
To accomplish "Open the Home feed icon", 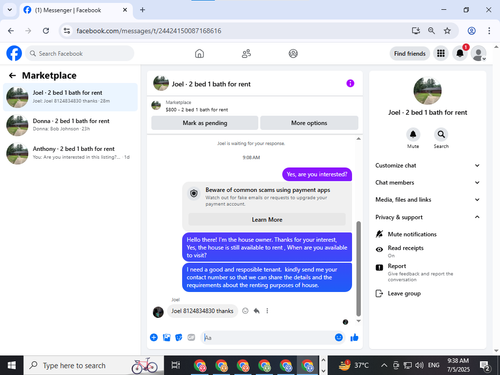I will point(199,53).
